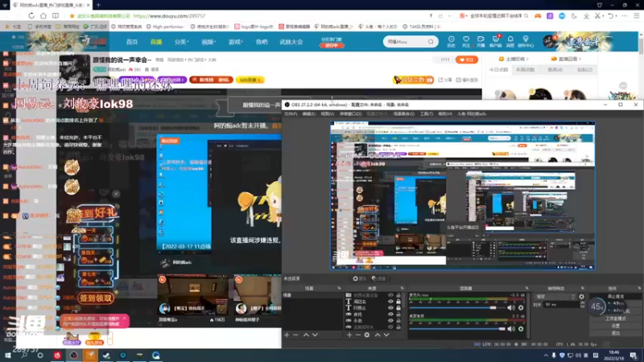644x362 pixels.
Task: Toggle the eye of the topmost source row
Action: 390,295
